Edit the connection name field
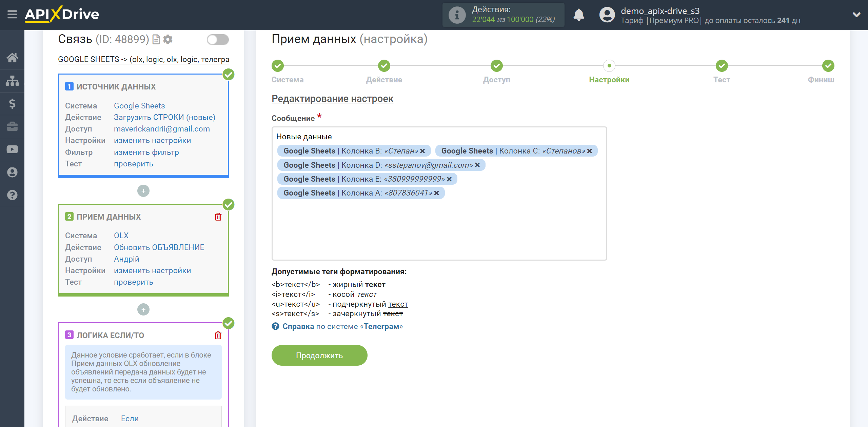The height and width of the screenshot is (427, 868). click(143, 59)
